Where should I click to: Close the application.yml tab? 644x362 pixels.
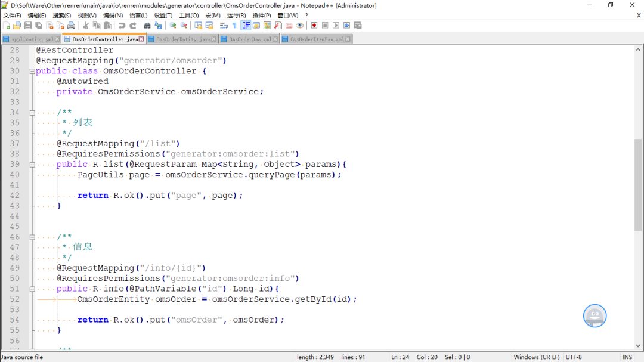57,39
